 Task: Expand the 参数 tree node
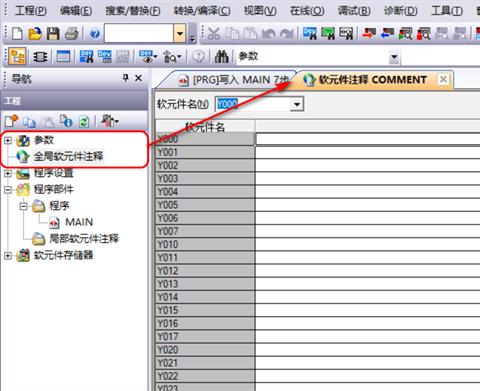[7, 140]
